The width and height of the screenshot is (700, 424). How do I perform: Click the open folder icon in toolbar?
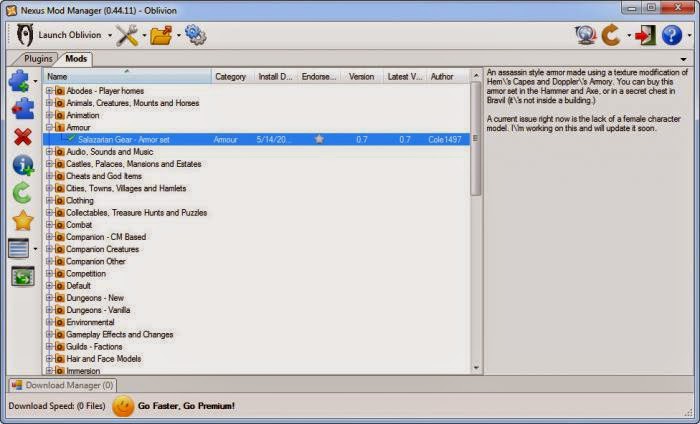click(161, 35)
